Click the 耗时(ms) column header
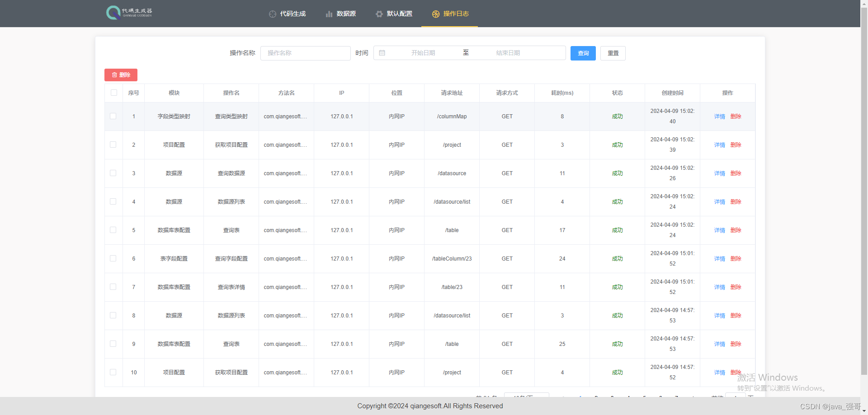The height and width of the screenshot is (415, 868). (562, 93)
